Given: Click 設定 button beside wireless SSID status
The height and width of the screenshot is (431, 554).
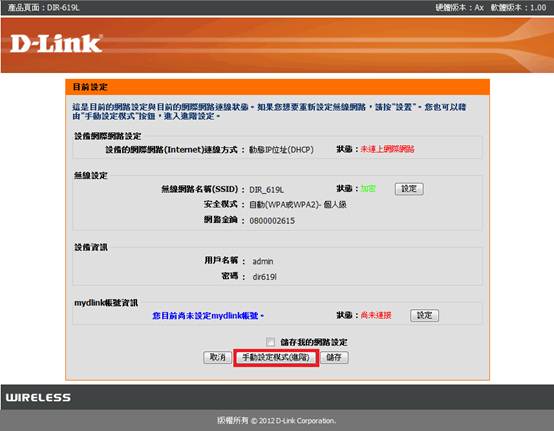Looking at the screenshot, I should 409,189.
